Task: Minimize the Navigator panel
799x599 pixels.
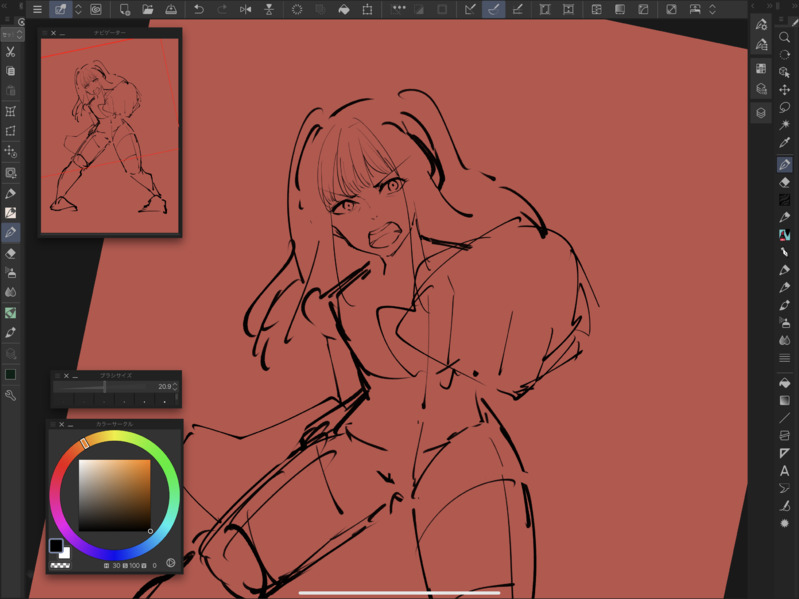Action: 63,34
